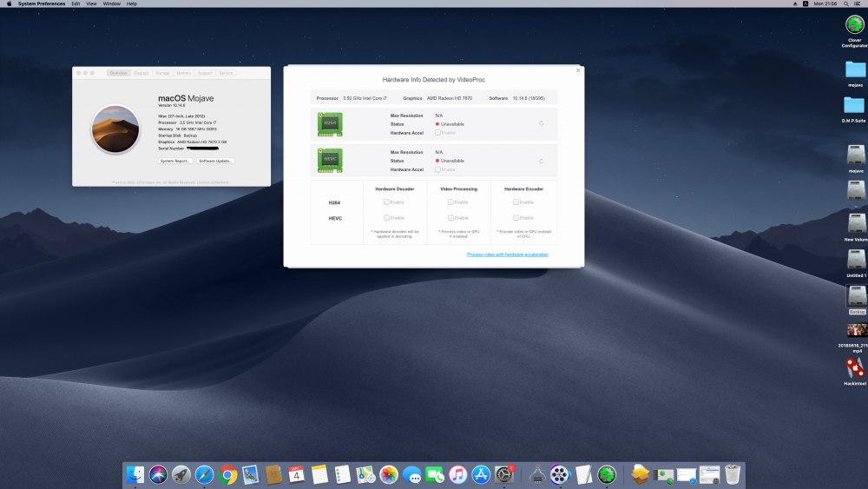Viewport: 868px width, 489px height.
Task: Enable H264 Hardware Decoder checkbox
Action: (x=386, y=202)
